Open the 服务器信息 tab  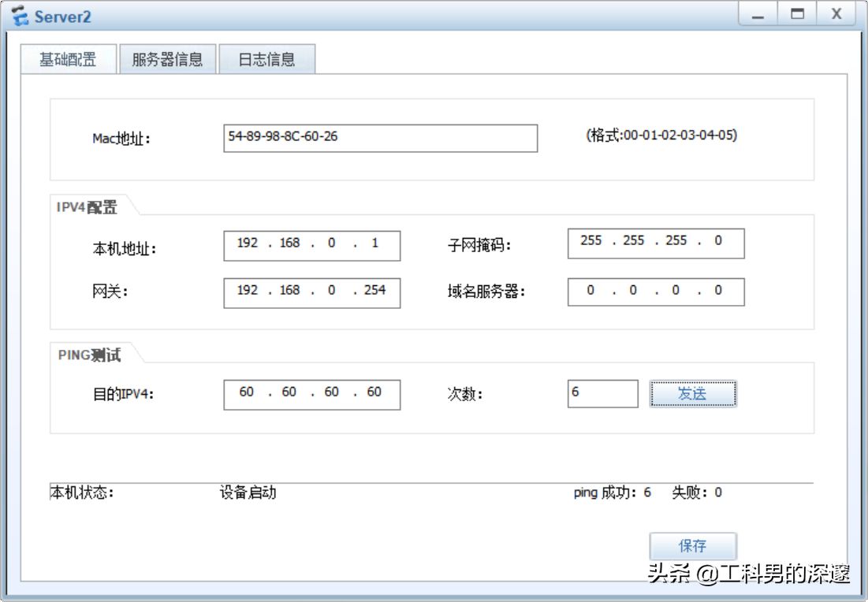[167, 58]
